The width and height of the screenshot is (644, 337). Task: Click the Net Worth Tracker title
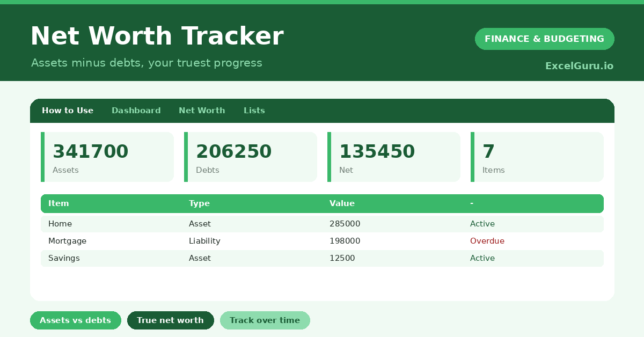click(x=157, y=36)
